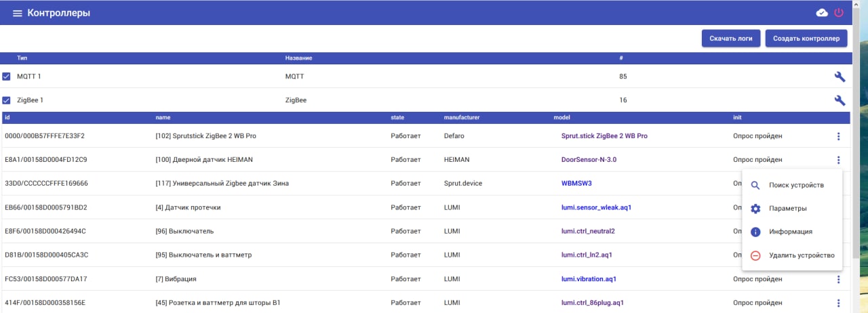Click device id FC53/00158D000577DA17
Viewport: 868px width, 313px height.
46,279
